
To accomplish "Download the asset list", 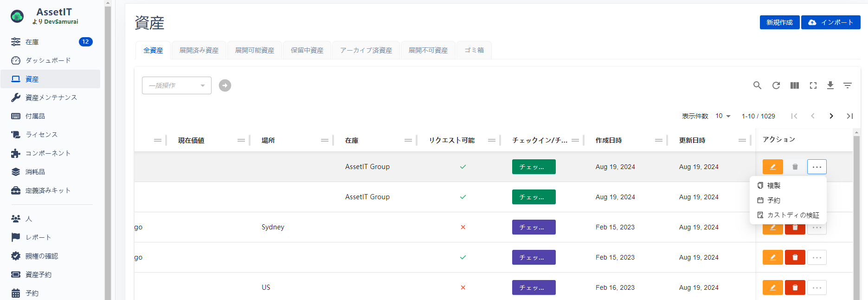I will tap(830, 85).
